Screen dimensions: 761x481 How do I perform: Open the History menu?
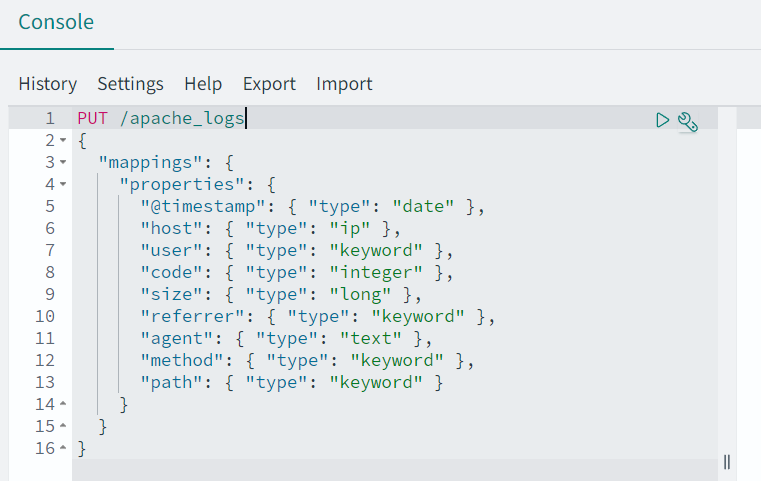tap(48, 84)
